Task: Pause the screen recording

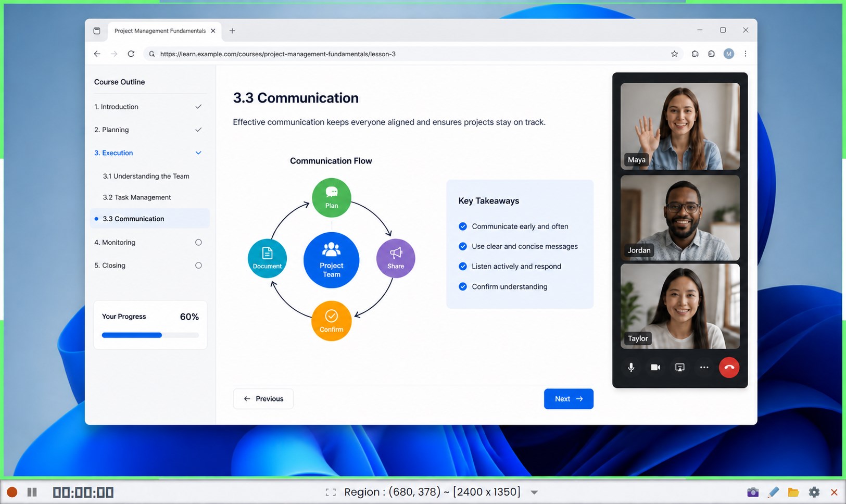Action: click(32, 492)
